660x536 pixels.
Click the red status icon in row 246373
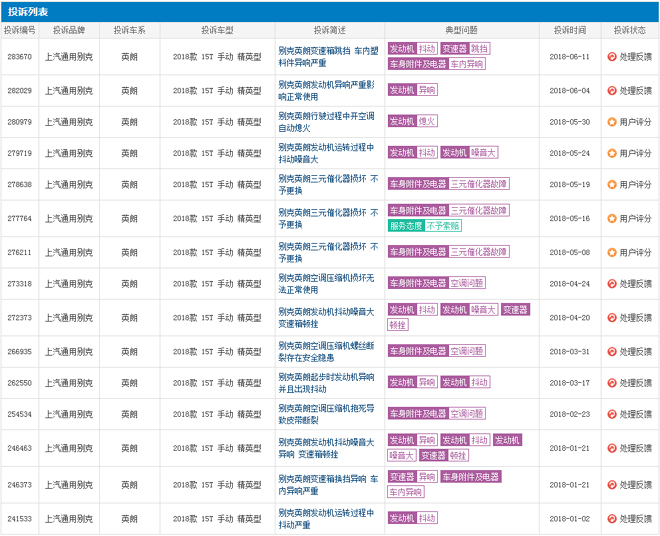(x=612, y=485)
